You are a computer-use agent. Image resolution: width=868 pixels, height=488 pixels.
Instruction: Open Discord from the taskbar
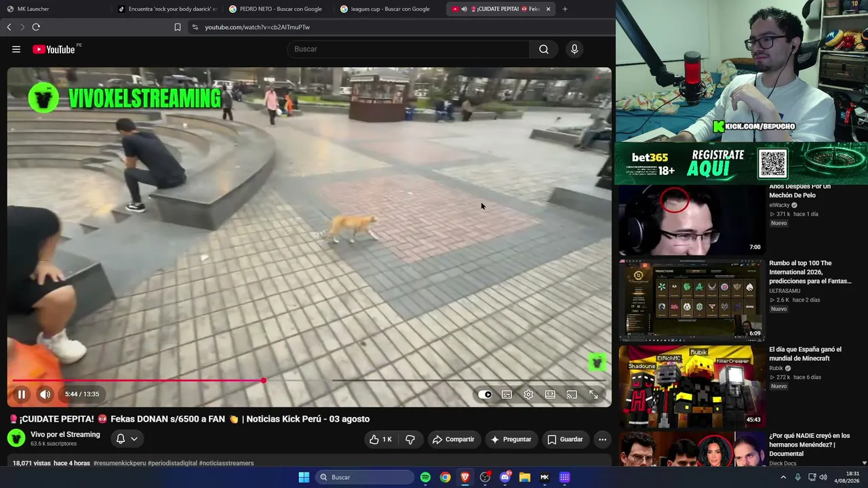coord(505,477)
